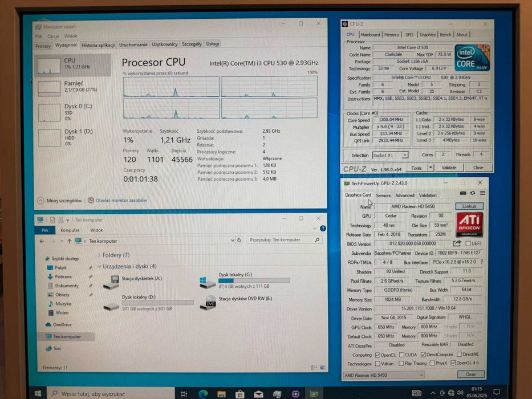Image resolution: width=532 pixels, height=399 pixels.
Task: Open Windows Start button
Action: click(x=38, y=393)
